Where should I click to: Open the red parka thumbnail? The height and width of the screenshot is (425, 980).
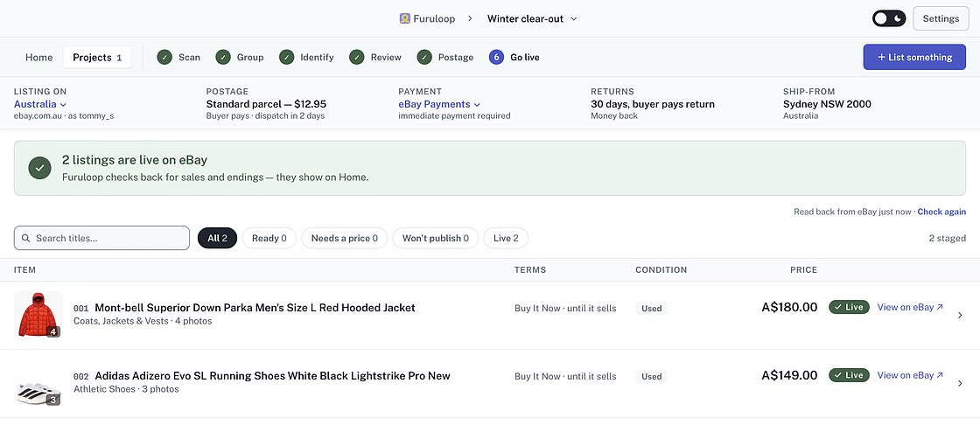pyautogui.click(x=38, y=314)
